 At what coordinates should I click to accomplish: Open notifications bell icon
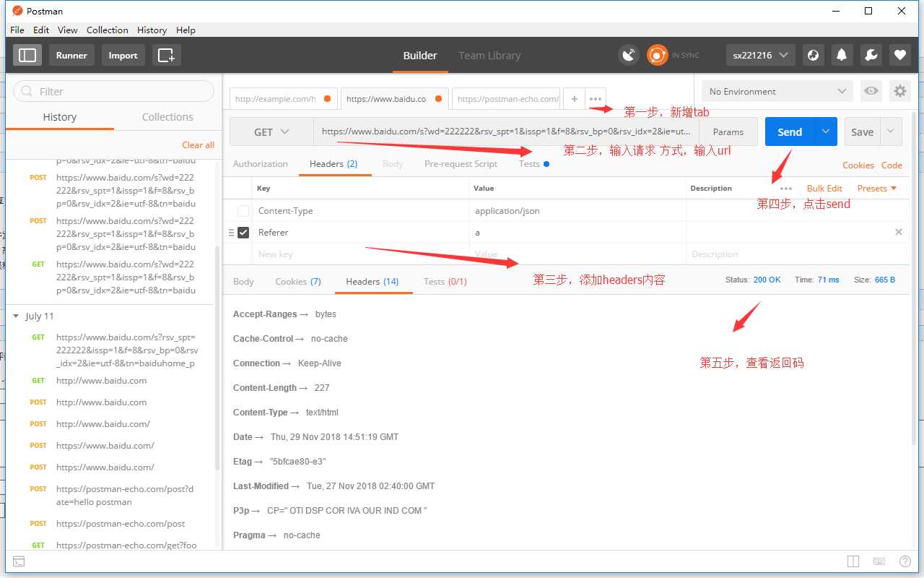pyautogui.click(x=842, y=55)
